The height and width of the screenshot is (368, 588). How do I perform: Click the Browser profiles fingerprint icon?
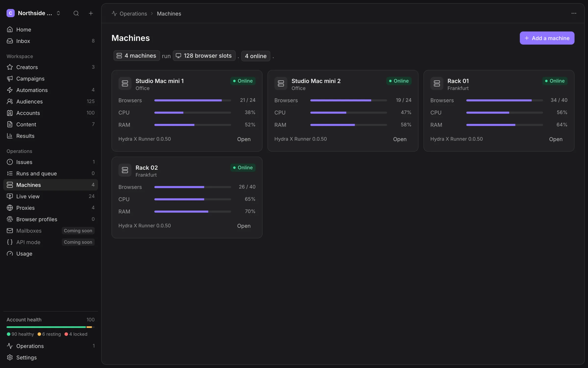[x=10, y=219]
